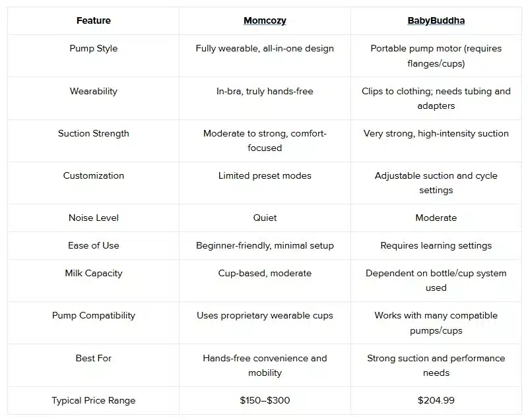Click the Ease of Use label
The image size is (528, 420).
click(x=93, y=245)
